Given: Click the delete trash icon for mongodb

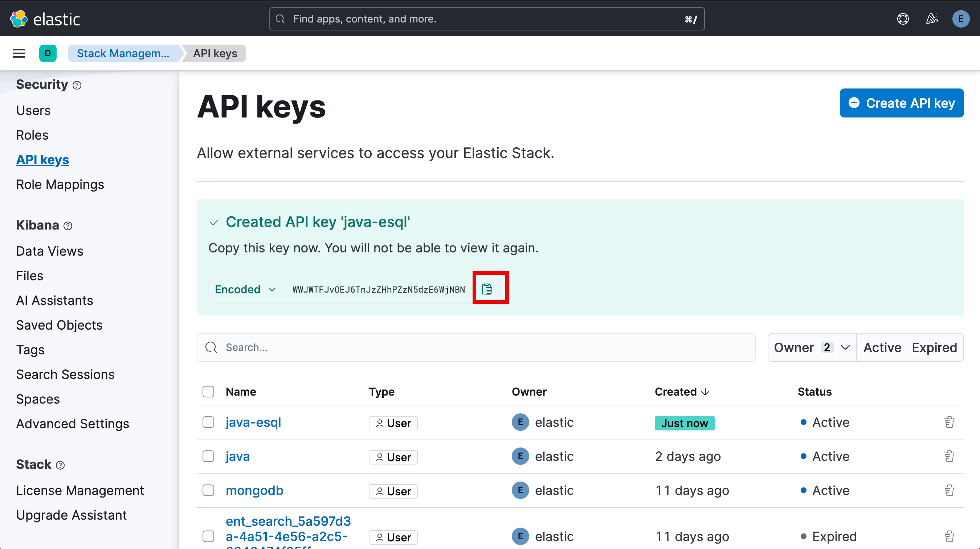Looking at the screenshot, I should pyautogui.click(x=949, y=491).
